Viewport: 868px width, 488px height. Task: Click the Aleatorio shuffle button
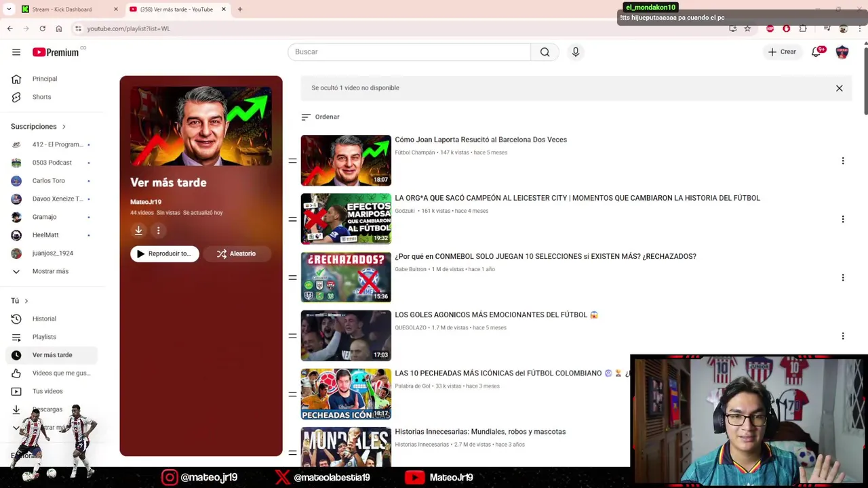pyautogui.click(x=237, y=253)
